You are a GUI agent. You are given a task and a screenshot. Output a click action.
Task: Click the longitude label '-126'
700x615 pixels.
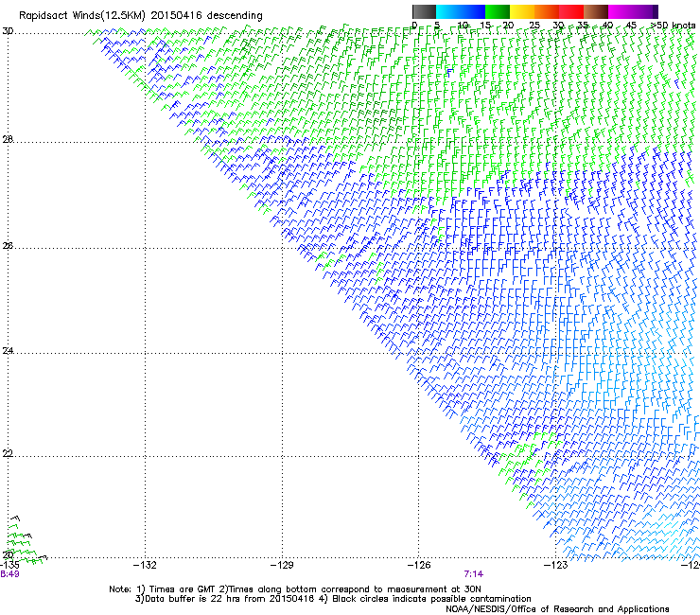pos(419,565)
